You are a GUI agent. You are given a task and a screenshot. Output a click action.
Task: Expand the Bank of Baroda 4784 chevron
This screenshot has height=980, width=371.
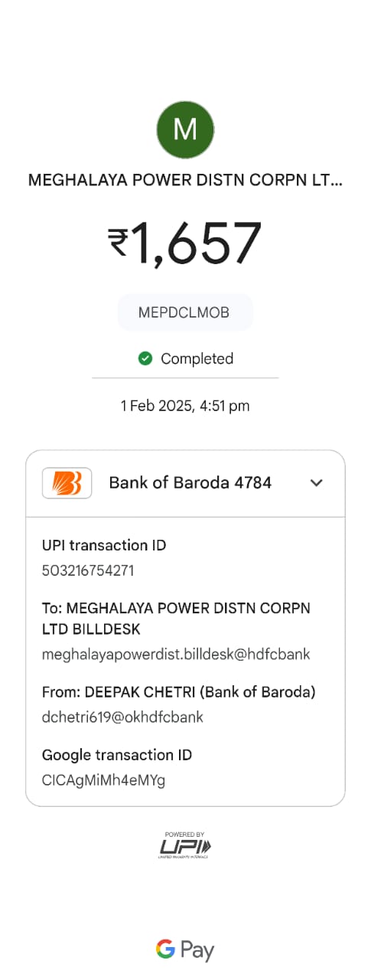(317, 483)
